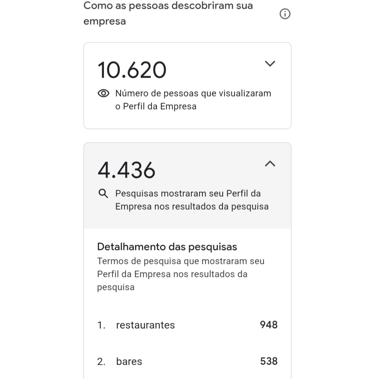
Task: Click the rank number 1 in search list
Action: pos(101,325)
